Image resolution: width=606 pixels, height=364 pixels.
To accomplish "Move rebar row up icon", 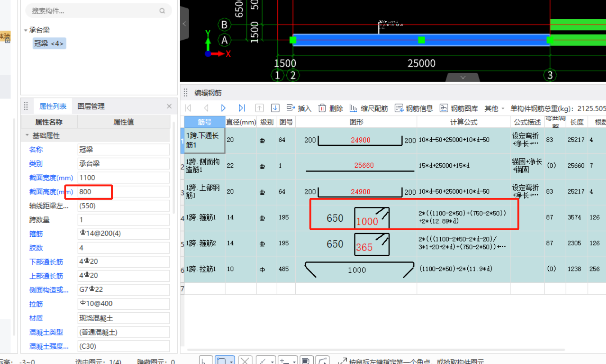I will tap(259, 108).
